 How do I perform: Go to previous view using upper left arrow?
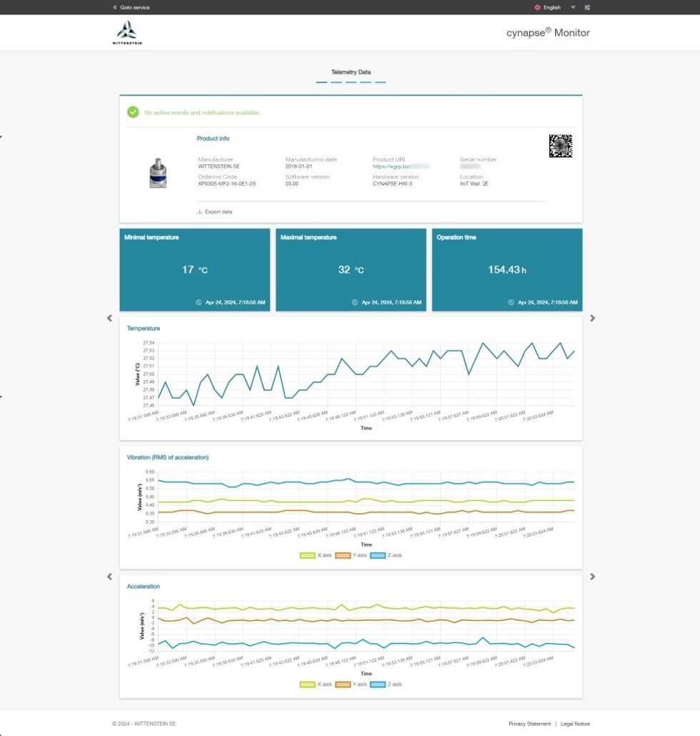pyautogui.click(x=109, y=318)
